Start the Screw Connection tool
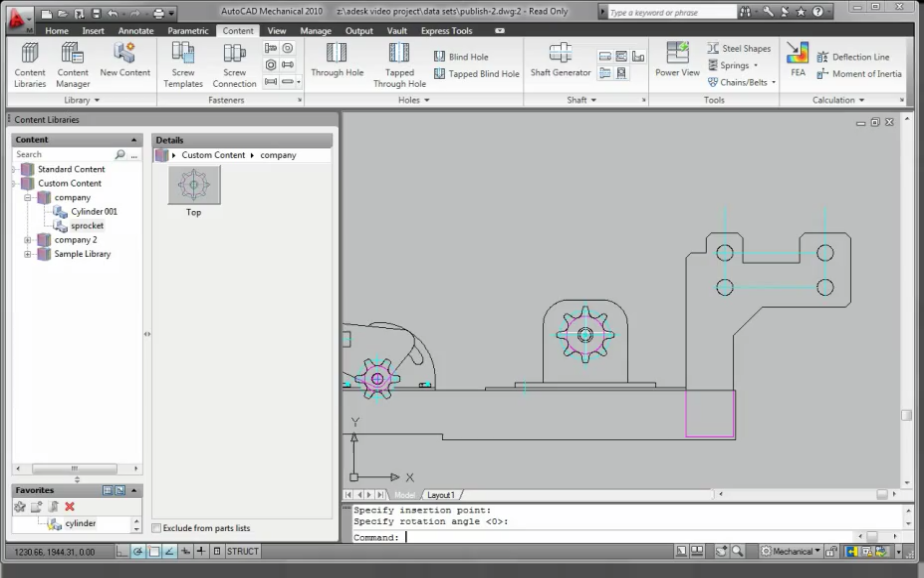924x578 pixels. (x=234, y=65)
